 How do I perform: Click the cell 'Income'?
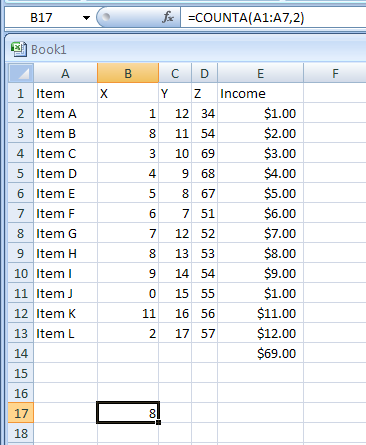click(x=260, y=93)
